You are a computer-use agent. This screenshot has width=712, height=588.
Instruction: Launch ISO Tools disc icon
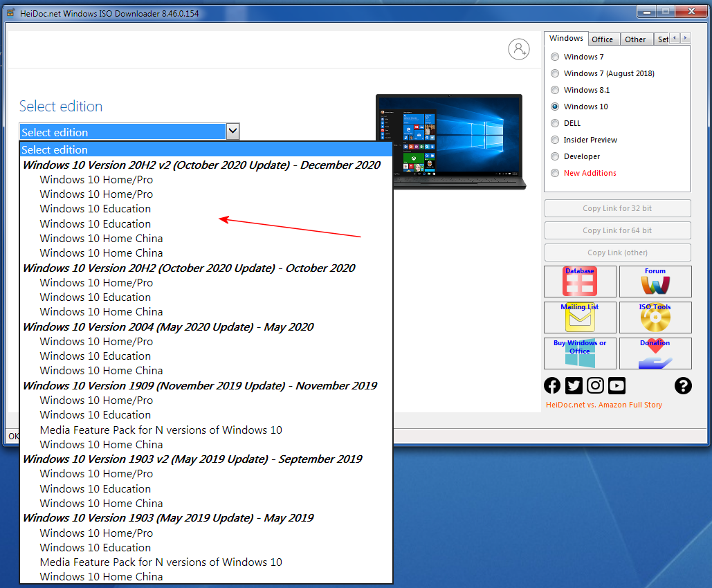point(655,318)
